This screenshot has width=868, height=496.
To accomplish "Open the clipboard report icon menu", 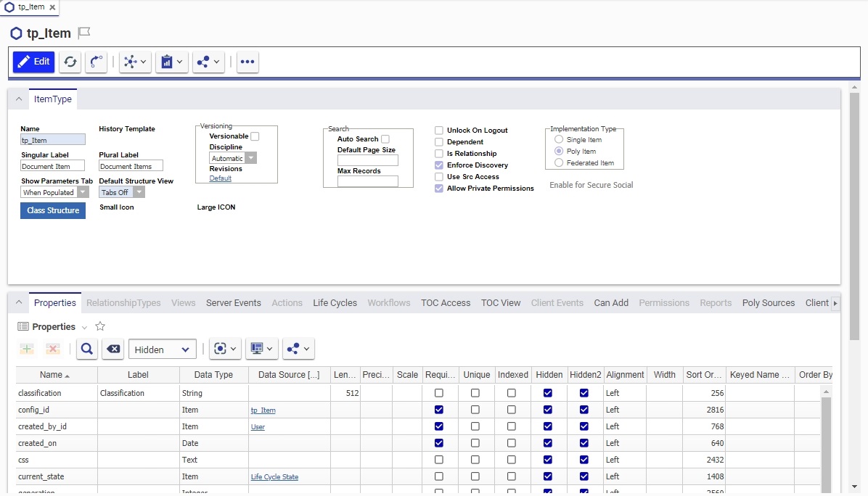I will [171, 62].
